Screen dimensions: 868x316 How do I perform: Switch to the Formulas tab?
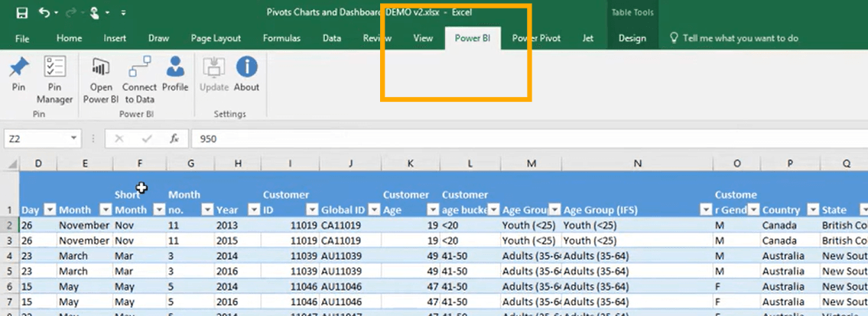pyautogui.click(x=281, y=38)
